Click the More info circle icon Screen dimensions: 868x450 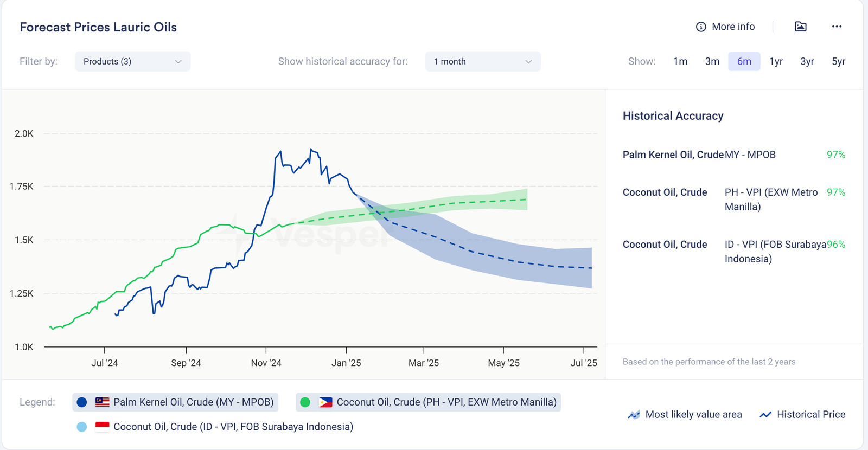[701, 27]
